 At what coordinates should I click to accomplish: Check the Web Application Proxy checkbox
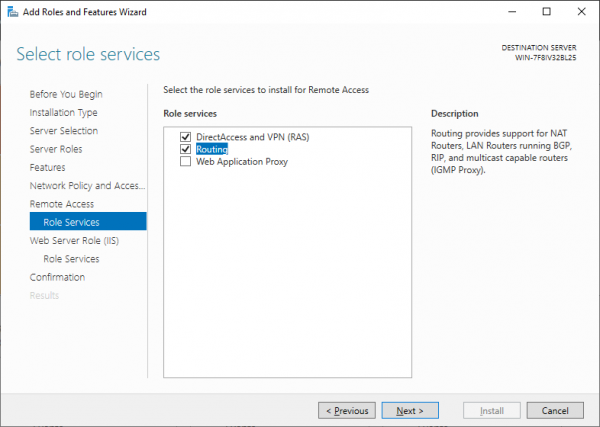(x=185, y=162)
